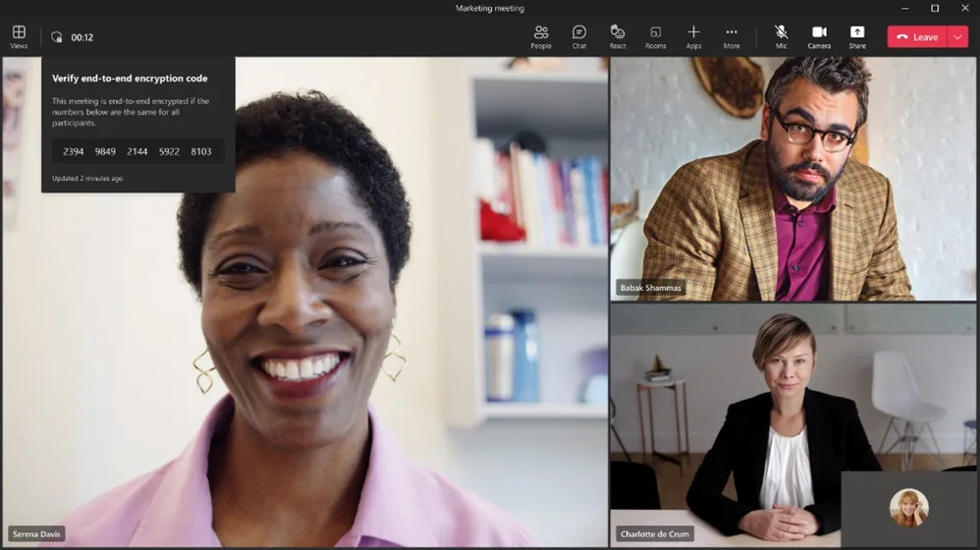Share your screen with Share icon
This screenshot has width=980, height=550.
point(857,36)
